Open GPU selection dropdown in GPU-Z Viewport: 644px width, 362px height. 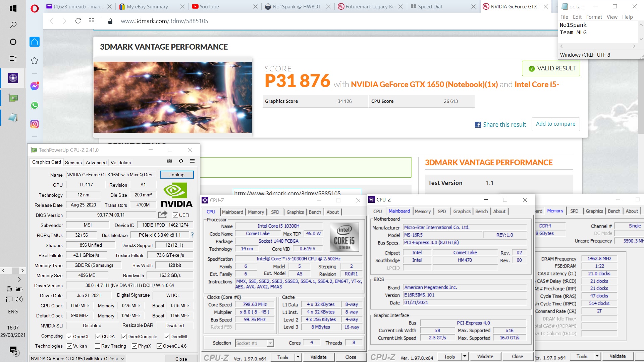point(78,358)
